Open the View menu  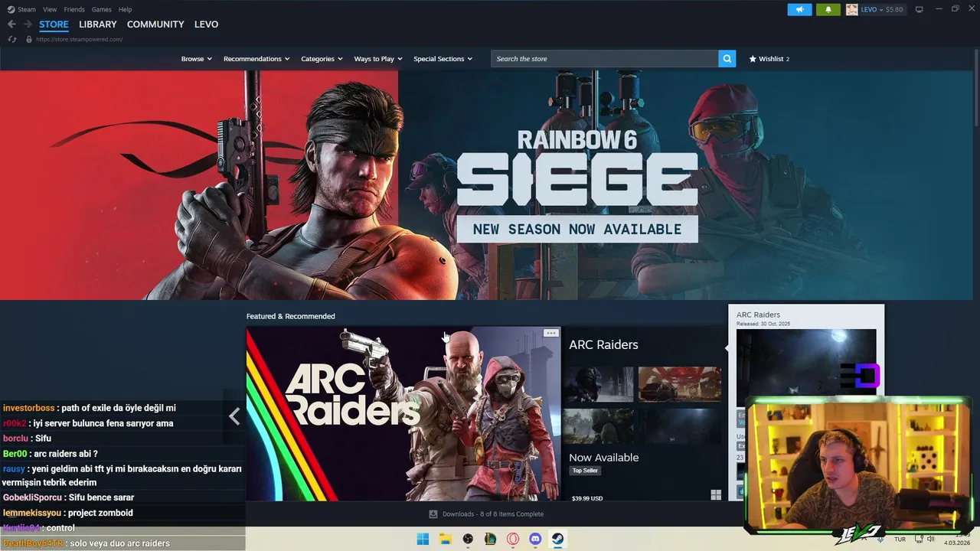pyautogui.click(x=50, y=9)
